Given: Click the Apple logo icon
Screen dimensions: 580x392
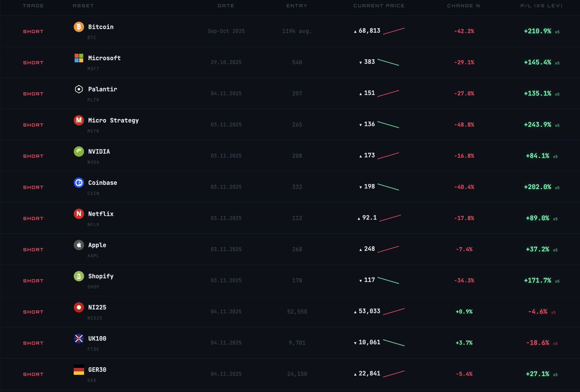Looking at the screenshot, I should pyautogui.click(x=79, y=245).
